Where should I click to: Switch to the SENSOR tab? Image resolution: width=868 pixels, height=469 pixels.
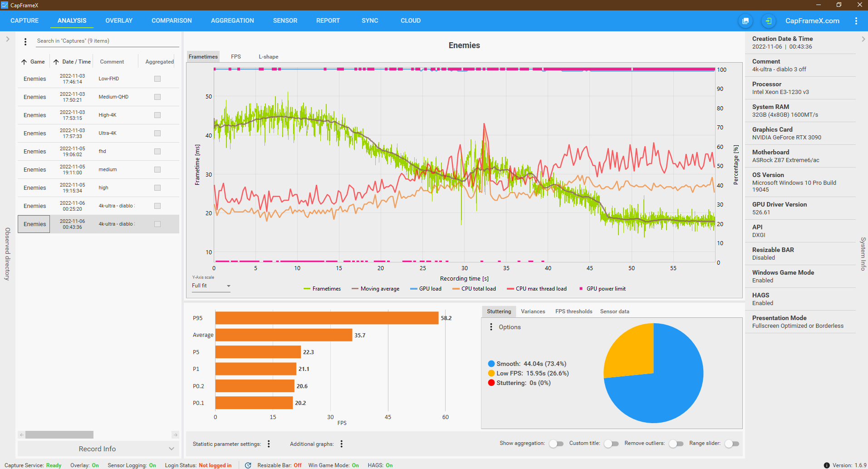285,20
